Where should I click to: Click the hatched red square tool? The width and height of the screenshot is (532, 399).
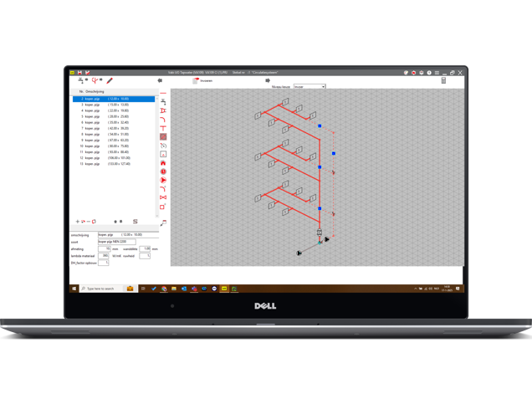163,136
